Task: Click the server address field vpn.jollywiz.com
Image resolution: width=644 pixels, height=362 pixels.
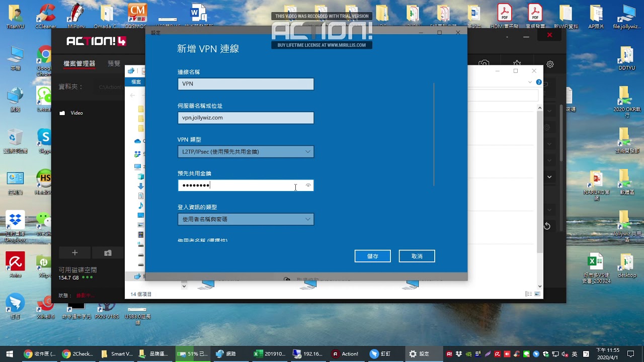Action: pyautogui.click(x=246, y=118)
